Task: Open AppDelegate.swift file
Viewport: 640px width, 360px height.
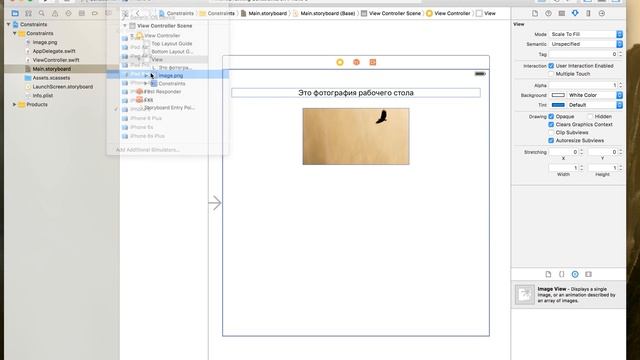Action: pyautogui.click(x=54, y=51)
